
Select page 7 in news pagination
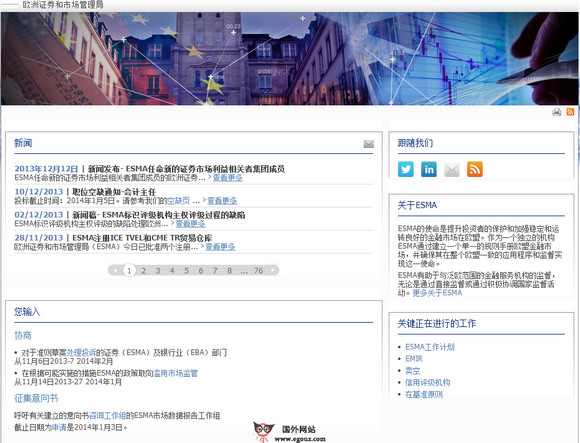coord(215,271)
